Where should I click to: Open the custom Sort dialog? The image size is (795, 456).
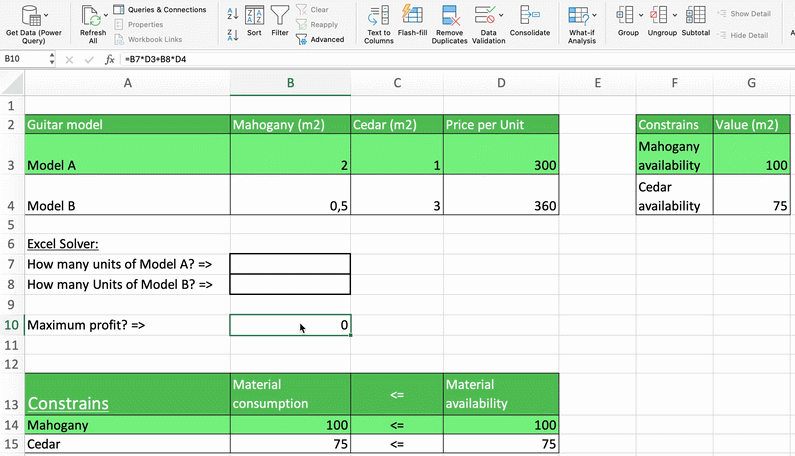[254, 20]
